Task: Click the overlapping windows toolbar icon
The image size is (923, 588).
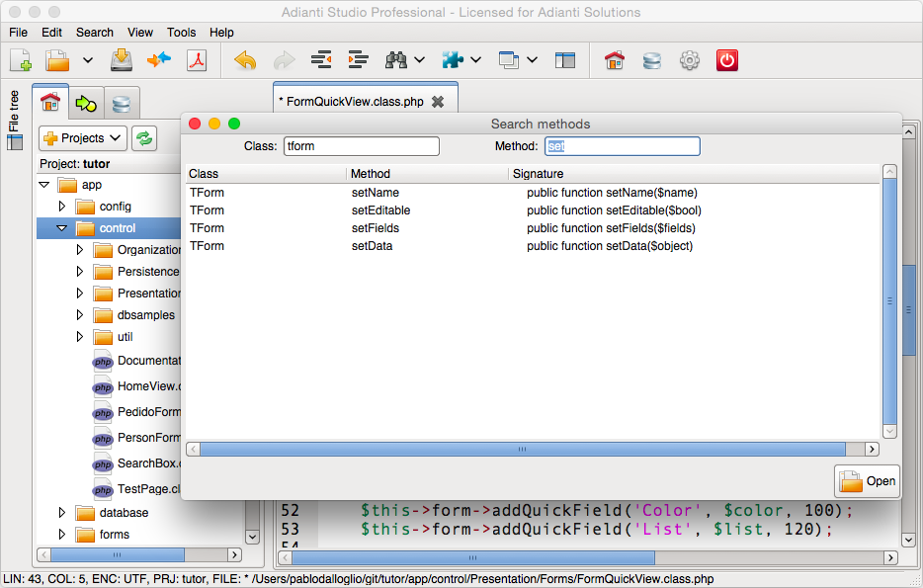Action: click(509, 60)
